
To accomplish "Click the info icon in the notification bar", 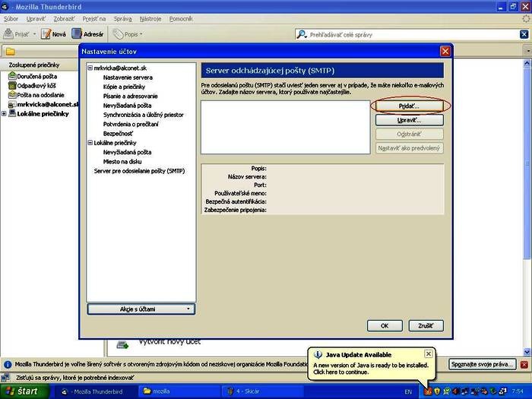I will (8, 365).
